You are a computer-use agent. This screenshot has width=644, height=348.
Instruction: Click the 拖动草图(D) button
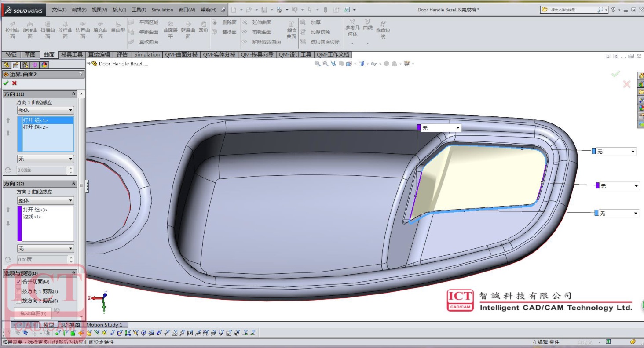click(33, 313)
